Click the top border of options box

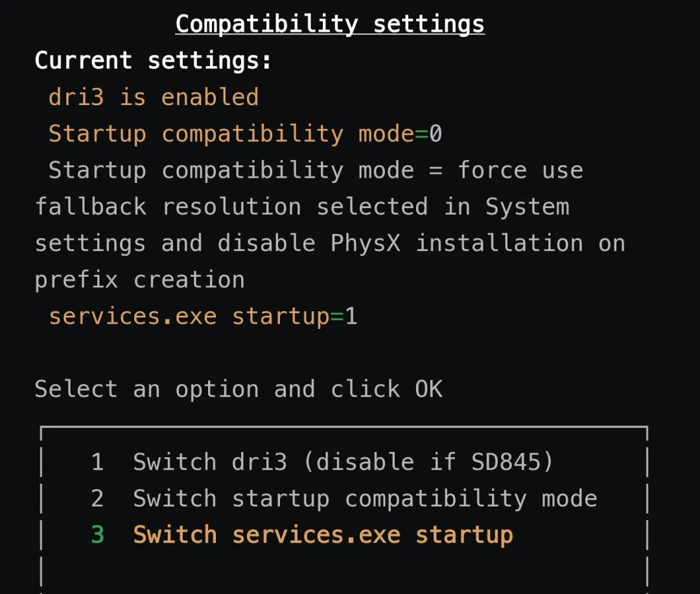[344, 427]
